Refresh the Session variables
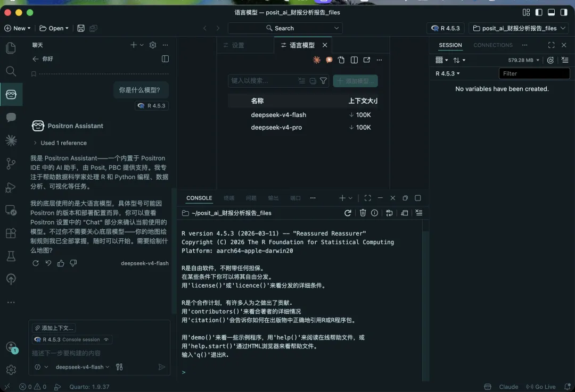 tap(551, 60)
